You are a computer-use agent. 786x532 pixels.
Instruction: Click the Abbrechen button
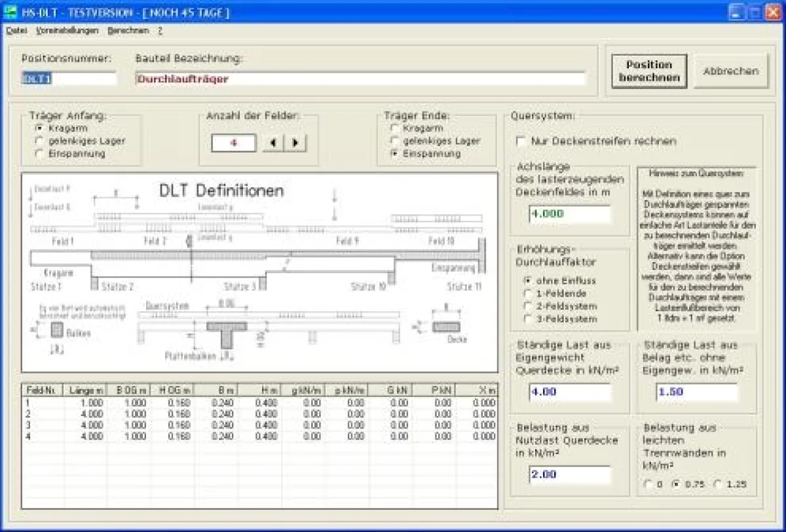pos(730,71)
